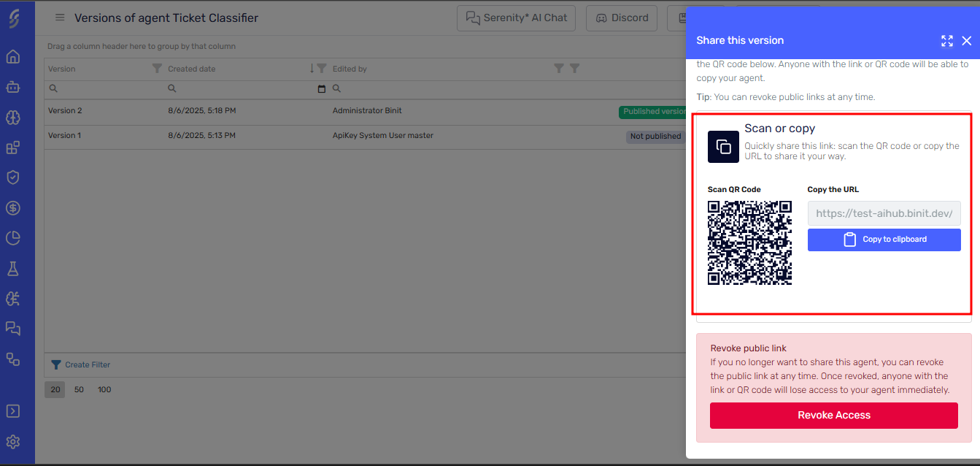Open the calendar picker in Created date filter

tap(322, 88)
